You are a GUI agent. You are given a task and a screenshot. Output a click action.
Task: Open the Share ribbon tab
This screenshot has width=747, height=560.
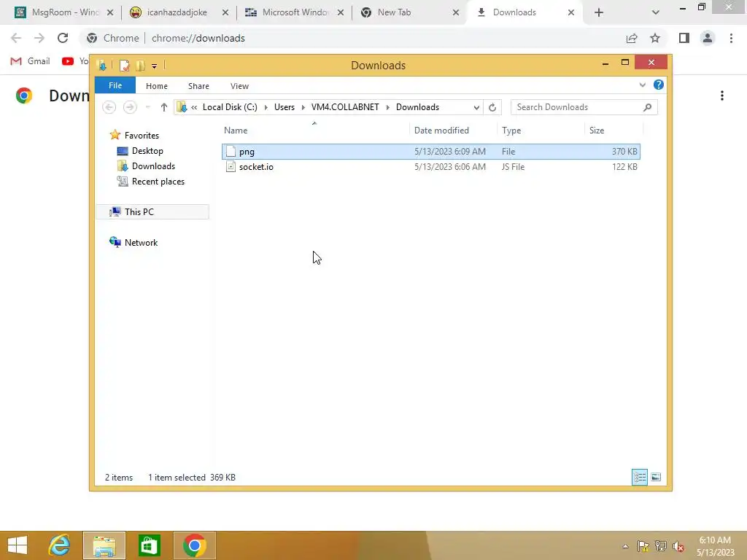(x=198, y=86)
